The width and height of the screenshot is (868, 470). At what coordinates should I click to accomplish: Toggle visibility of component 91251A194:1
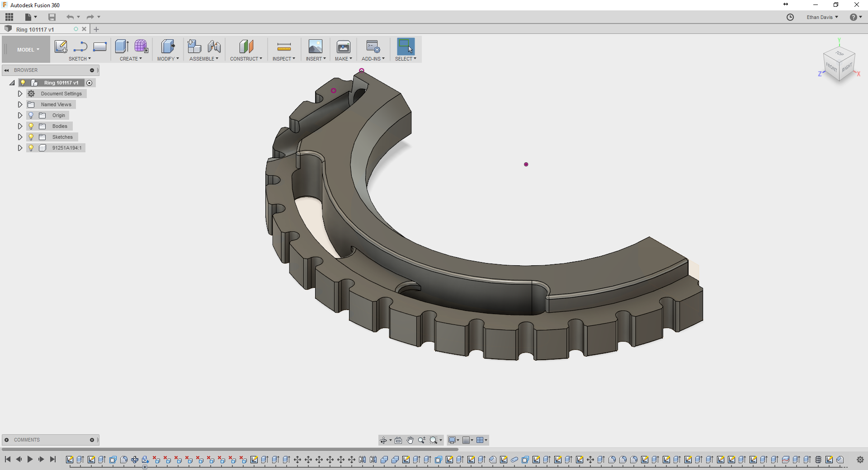tap(30, 148)
